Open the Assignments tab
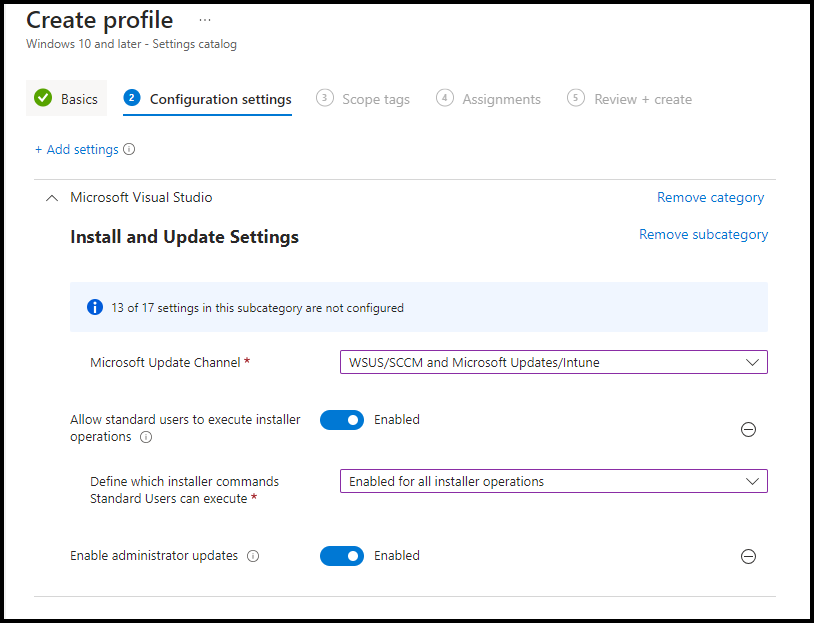The width and height of the screenshot is (814, 623). [489, 99]
